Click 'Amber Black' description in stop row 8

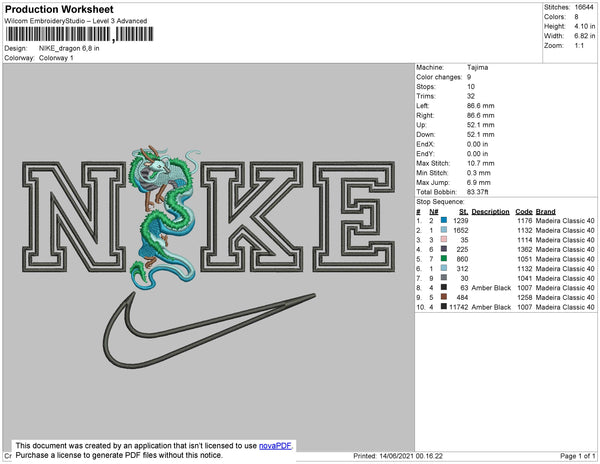491,288
